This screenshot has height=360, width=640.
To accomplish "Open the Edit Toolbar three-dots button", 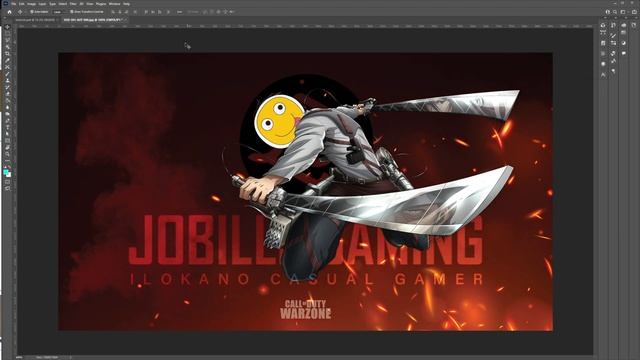I will [7, 160].
